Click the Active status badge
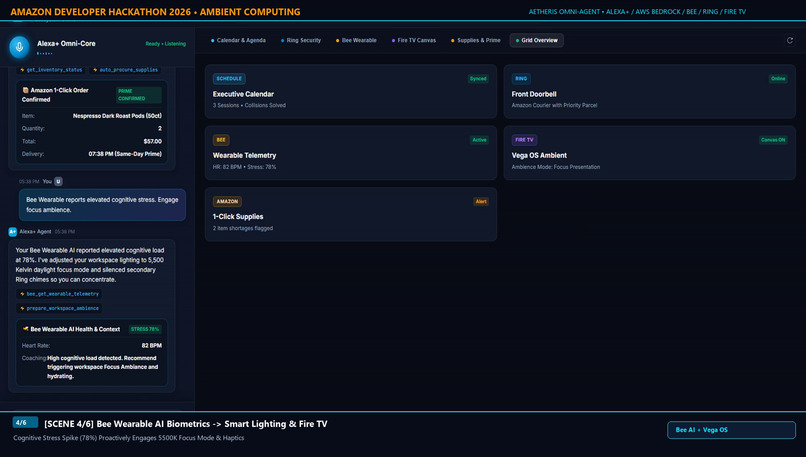806x457 pixels. [479, 140]
